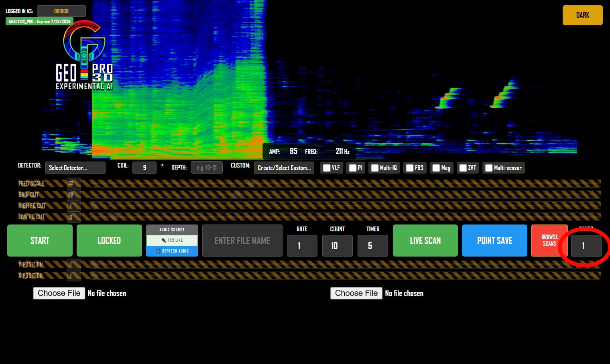Click the left Choose File button

click(59, 293)
